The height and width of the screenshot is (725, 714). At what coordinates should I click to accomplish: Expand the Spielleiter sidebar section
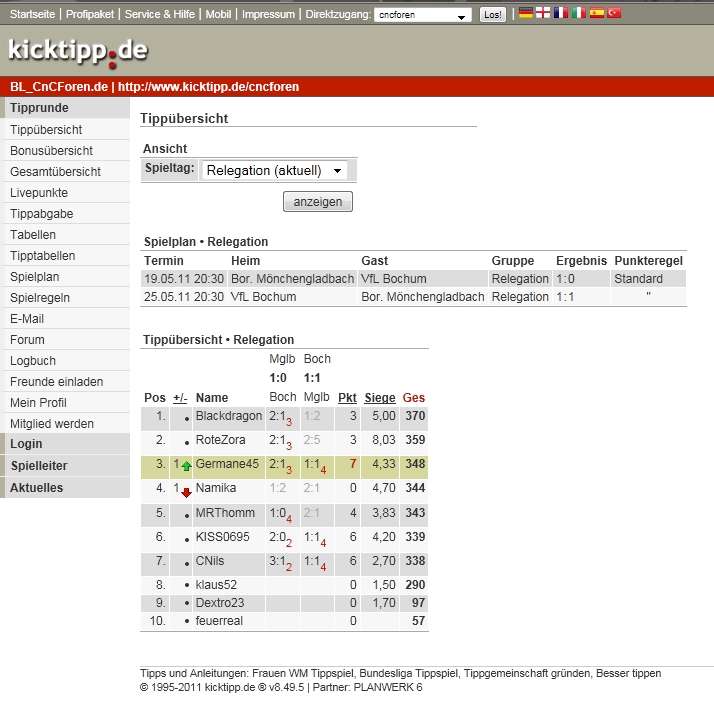[x=39, y=466]
